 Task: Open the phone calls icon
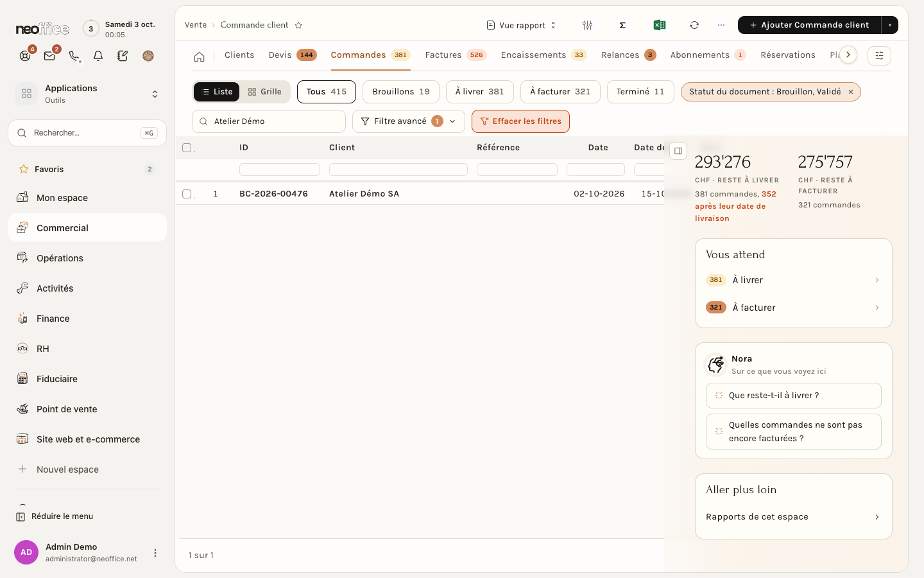(74, 56)
